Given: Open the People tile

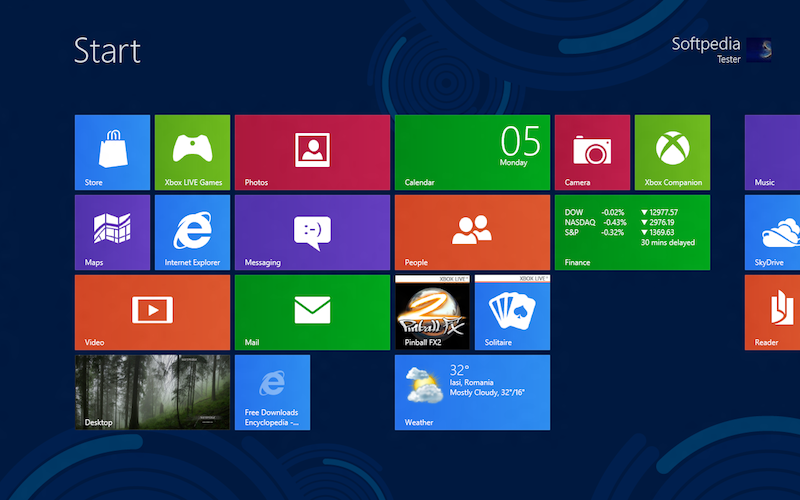Looking at the screenshot, I should [x=472, y=233].
